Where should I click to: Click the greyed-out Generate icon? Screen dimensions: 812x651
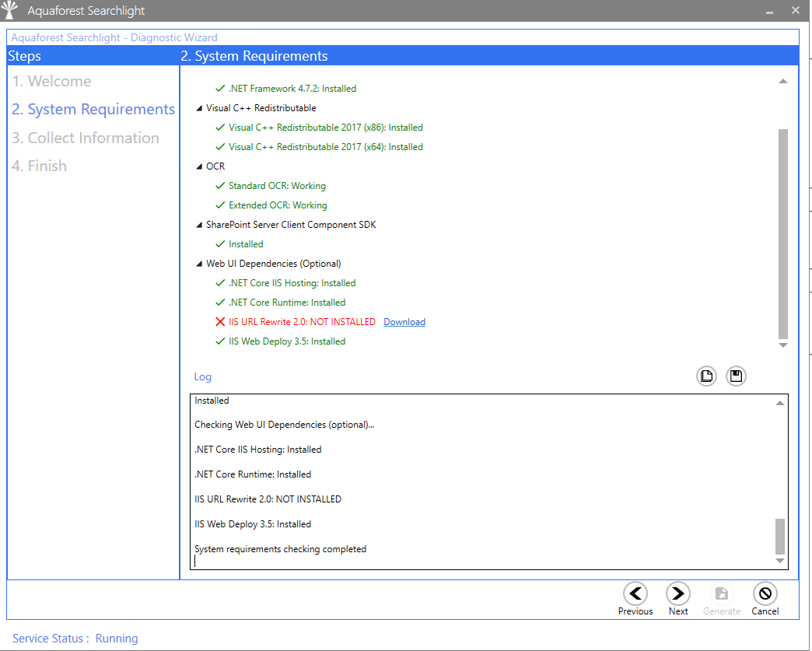[722, 594]
